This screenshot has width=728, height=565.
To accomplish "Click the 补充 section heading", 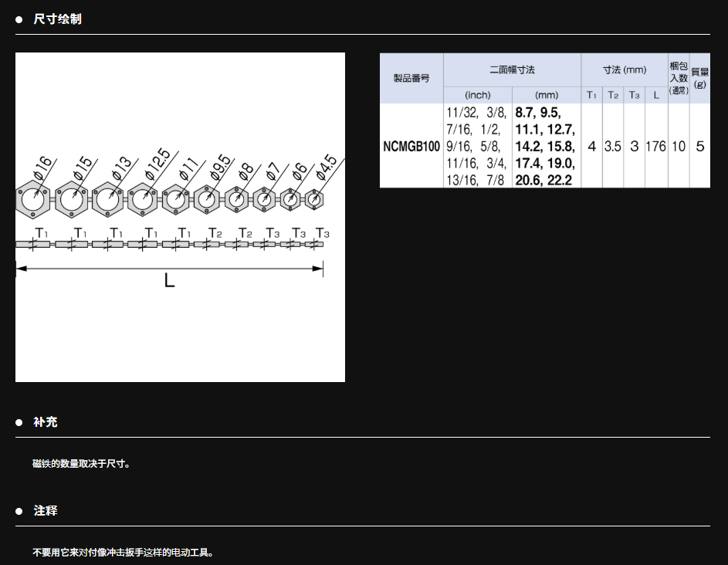I will (46, 422).
